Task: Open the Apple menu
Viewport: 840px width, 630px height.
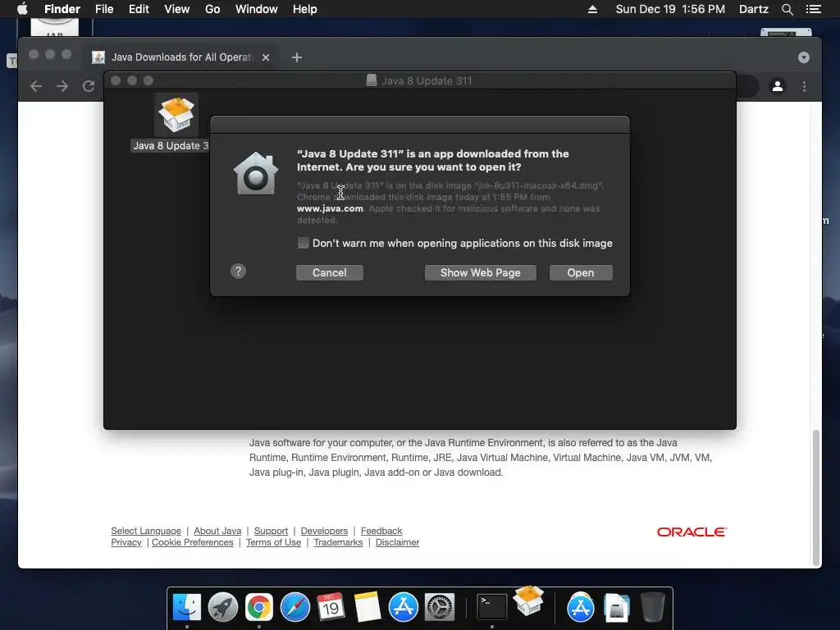Action: (x=22, y=9)
